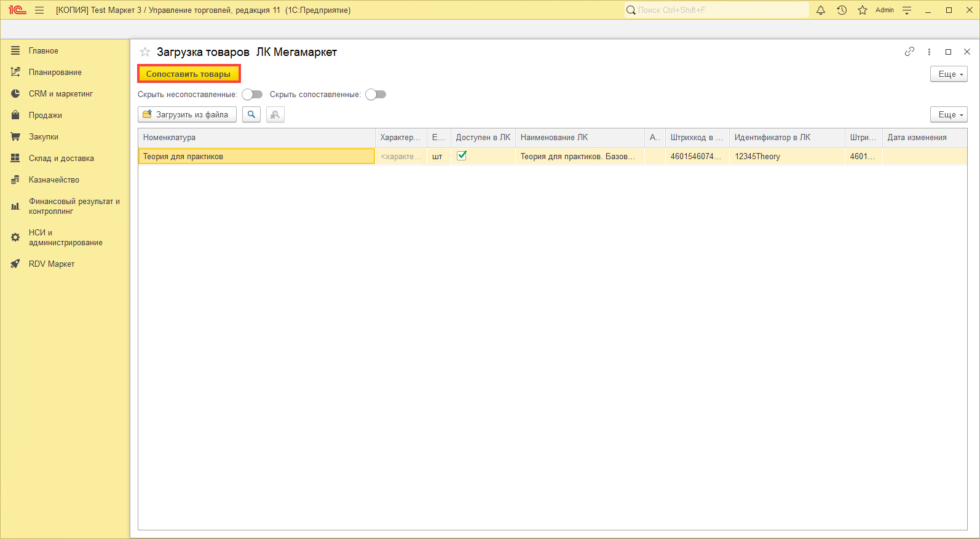
Task: Click Наименование ЛК column header
Action: (x=580, y=138)
